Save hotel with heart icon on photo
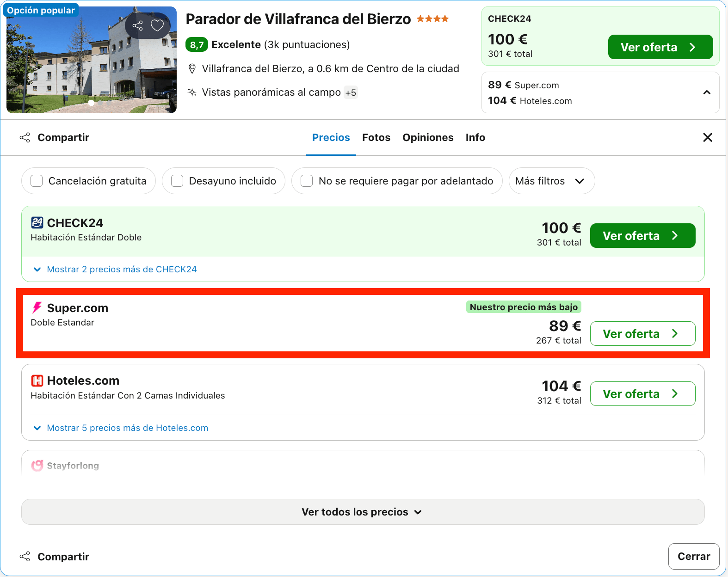This screenshot has width=728, height=577. pos(157,25)
